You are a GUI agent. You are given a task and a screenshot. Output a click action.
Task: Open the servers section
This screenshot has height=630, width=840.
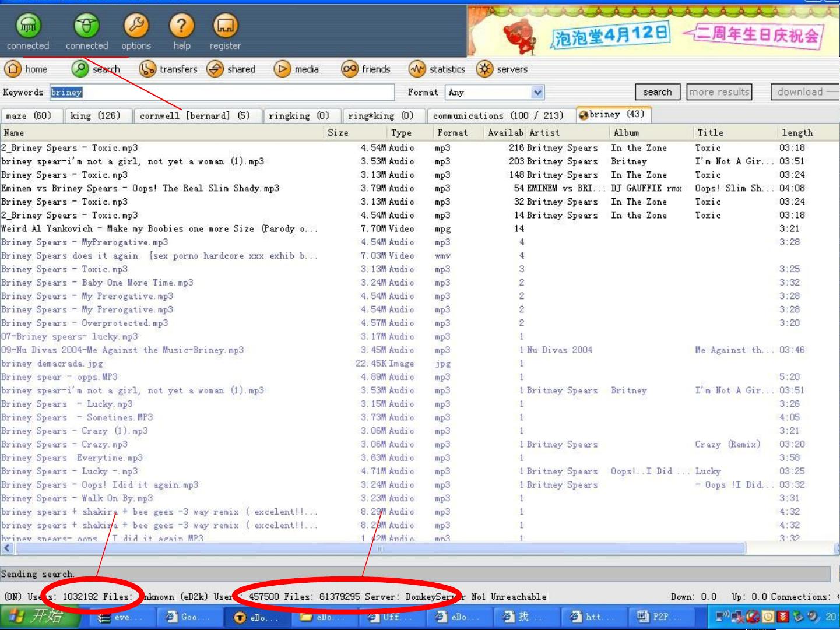click(502, 69)
